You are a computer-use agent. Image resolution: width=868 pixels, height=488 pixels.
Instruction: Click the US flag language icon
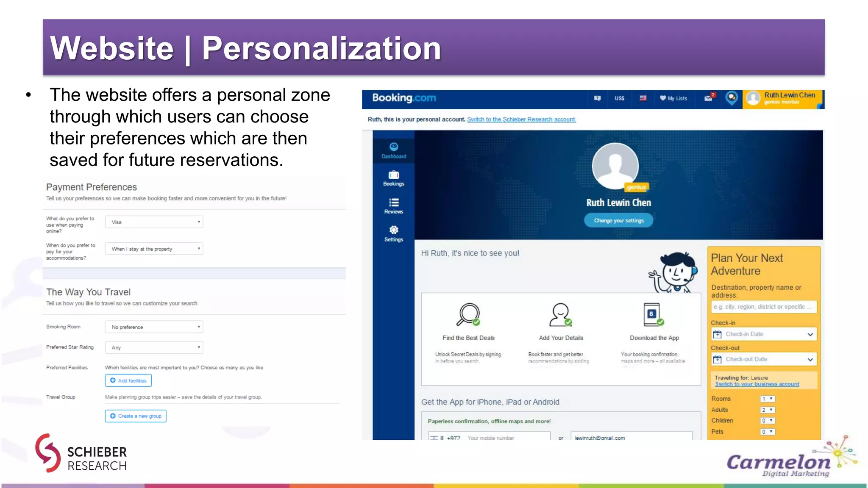pos(643,98)
